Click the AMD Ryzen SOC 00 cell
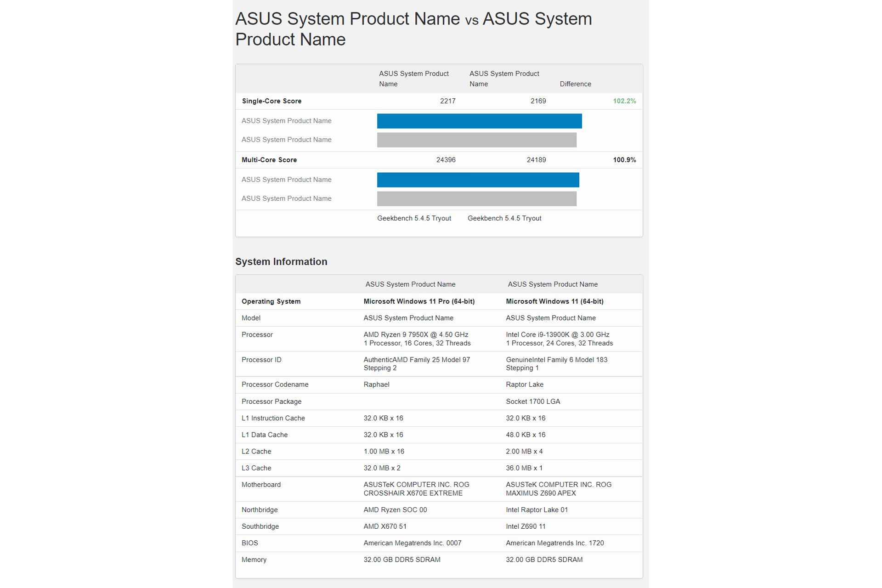The width and height of the screenshot is (882, 588). point(395,510)
